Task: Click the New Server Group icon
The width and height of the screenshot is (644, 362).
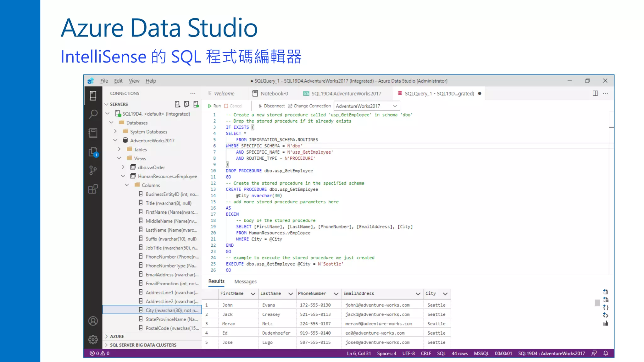Action: tap(187, 104)
